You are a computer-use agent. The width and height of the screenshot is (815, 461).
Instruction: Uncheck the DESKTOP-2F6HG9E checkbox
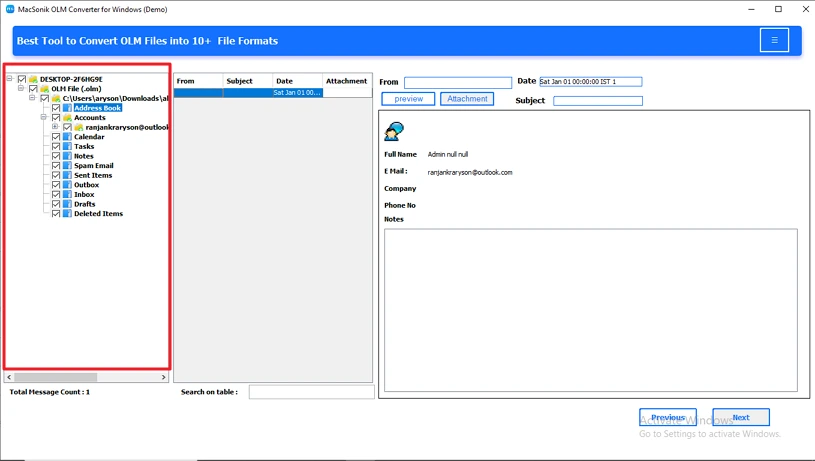[x=22, y=79]
